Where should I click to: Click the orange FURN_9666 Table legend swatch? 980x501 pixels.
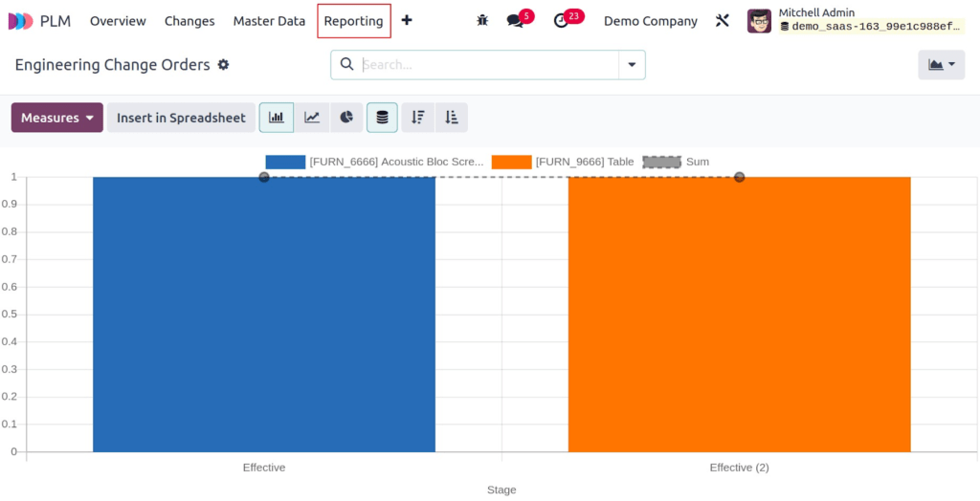pos(511,162)
